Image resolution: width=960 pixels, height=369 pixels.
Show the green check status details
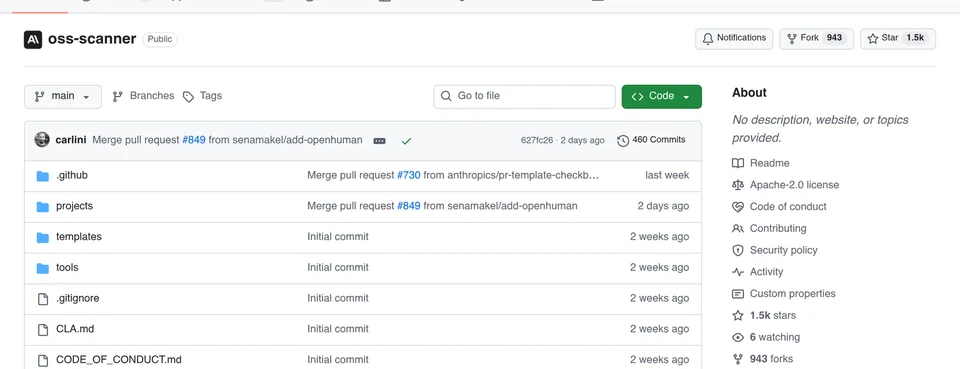point(407,141)
